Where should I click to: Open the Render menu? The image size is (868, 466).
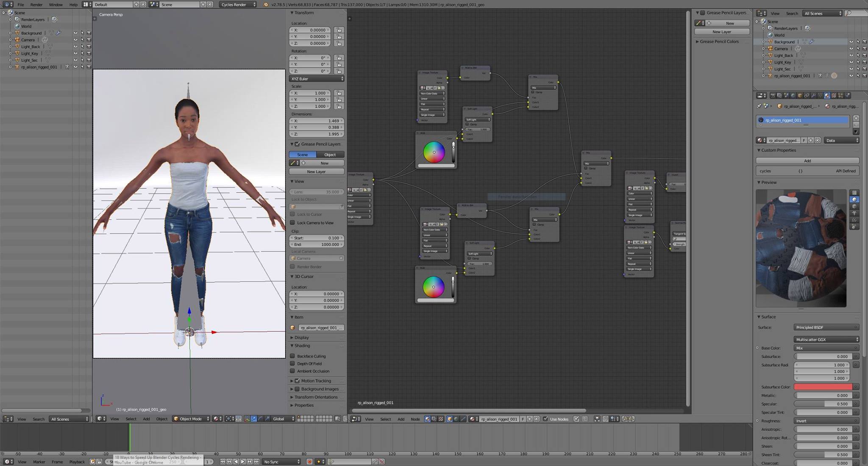pyautogui.click(x=36, y=4)
